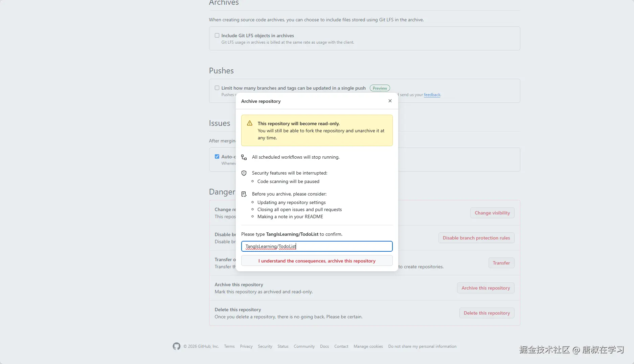Open the Security footer link
Screen dimensions: 634x364
pyautogui.click(x=265, y=346)
